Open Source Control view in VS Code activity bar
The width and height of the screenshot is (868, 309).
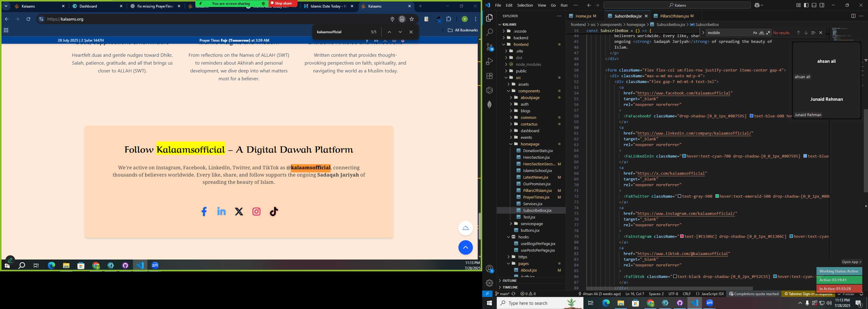(489, 47)
